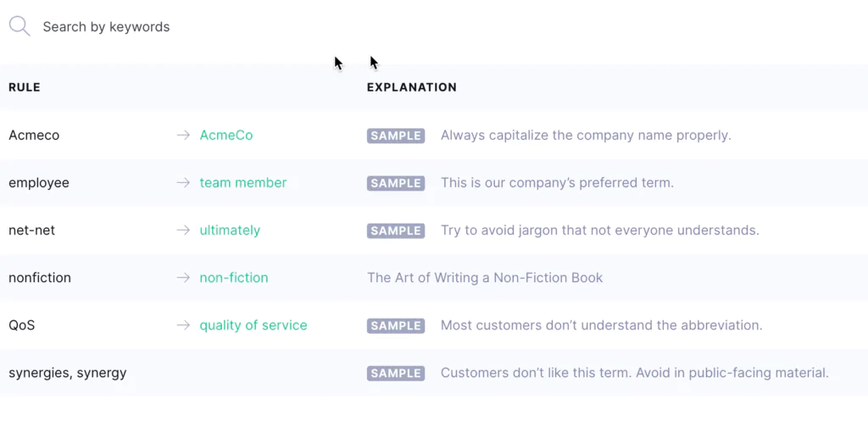The height and width of the screenshot is (421, 868).
Task: Click the SAMPLE badge in the Acmeco row
Action: (x=396, y=136)
